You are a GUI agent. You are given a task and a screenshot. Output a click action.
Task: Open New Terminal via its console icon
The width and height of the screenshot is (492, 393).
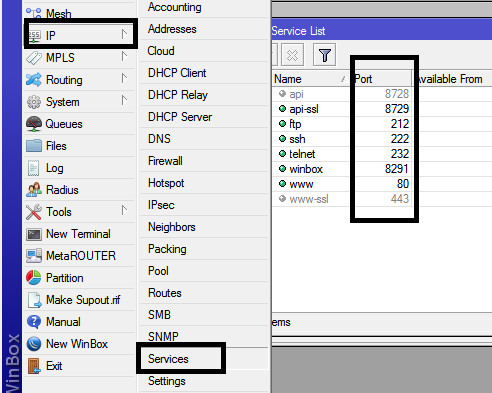click(34, 234)
